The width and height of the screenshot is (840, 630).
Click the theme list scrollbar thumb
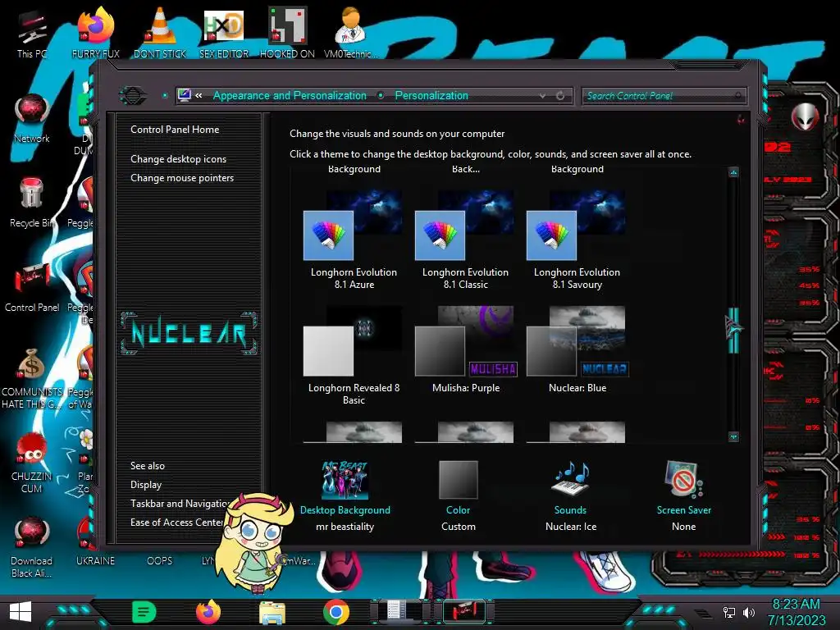[733, 330]
